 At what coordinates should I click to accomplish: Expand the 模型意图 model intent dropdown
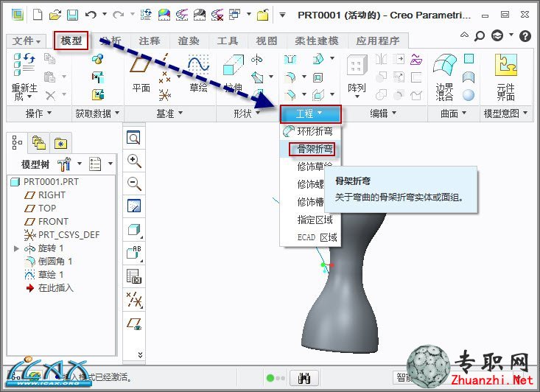coord(506,113)
